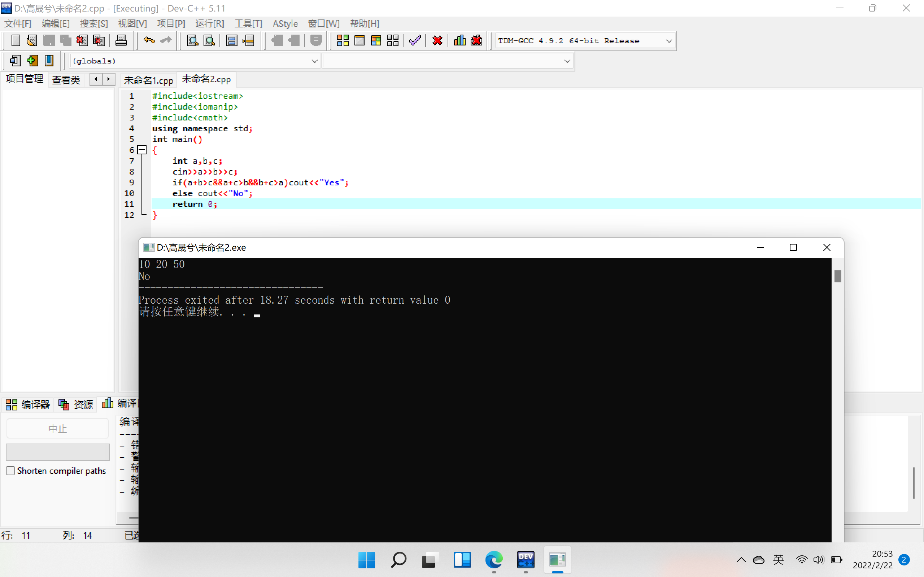Viewport: 924px width, 577px height.
Task: Click the bar chart profile analysis icon
Action: (x=459, y=40)
